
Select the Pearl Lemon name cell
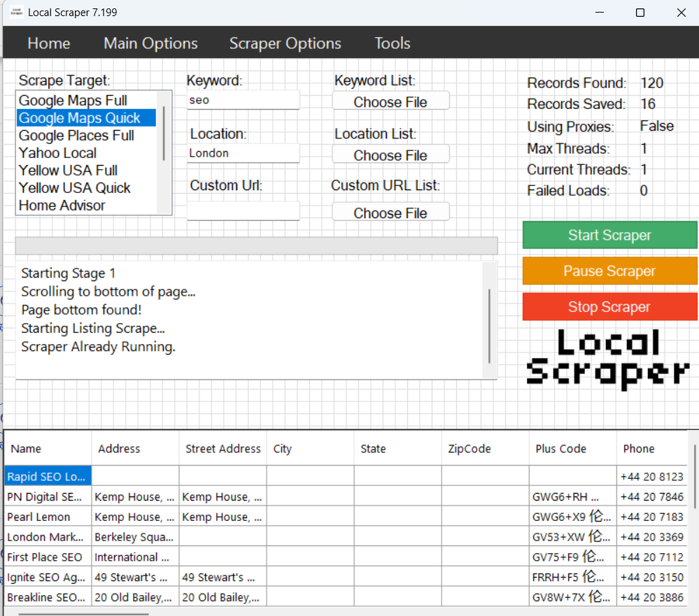click(x=48, y=516)
